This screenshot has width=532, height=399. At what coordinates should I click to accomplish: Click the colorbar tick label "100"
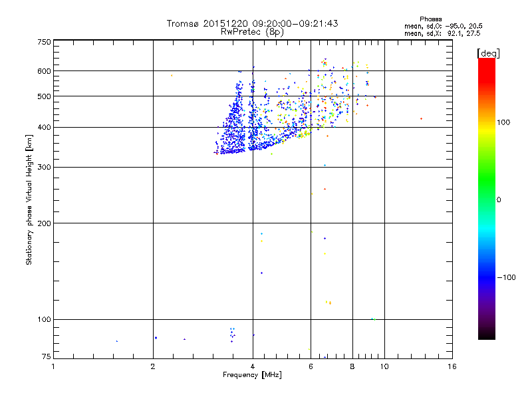click(503, 122)
